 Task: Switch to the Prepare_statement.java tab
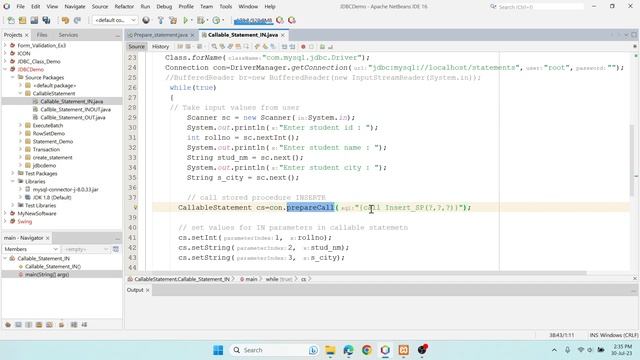tap(160, 35)
